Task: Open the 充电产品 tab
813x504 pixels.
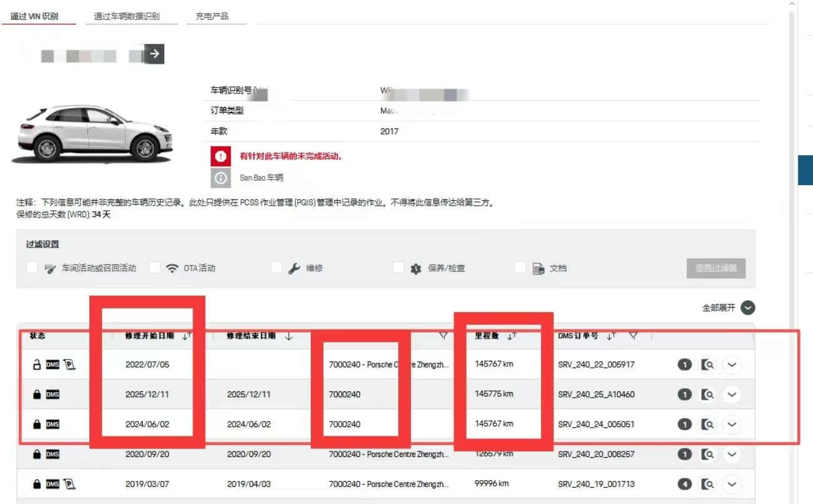Action: (x=212, y=16)
